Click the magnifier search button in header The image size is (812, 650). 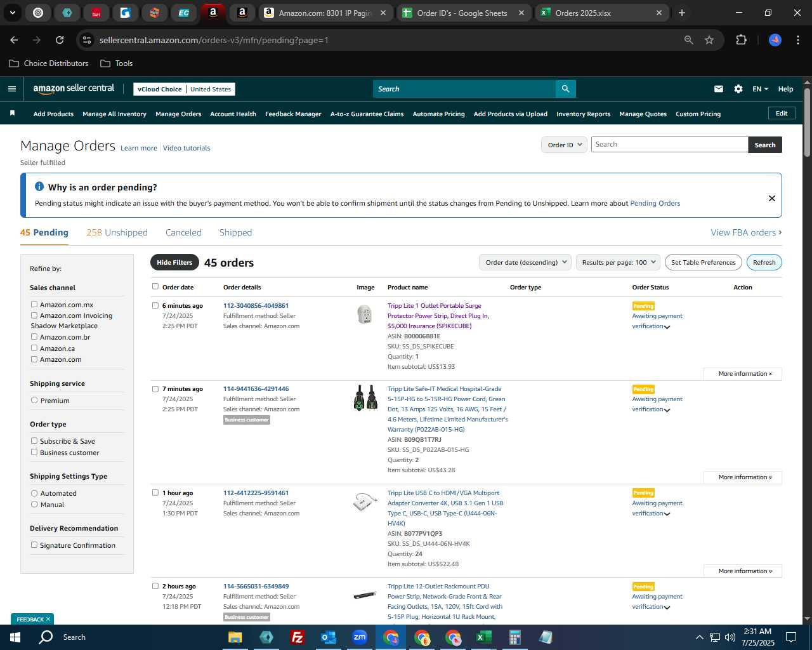pyautogui.click(x=565, y=89)
